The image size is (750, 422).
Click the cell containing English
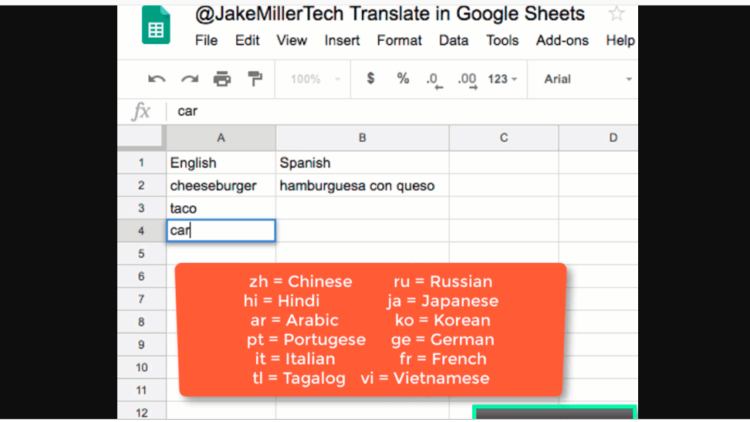point(221,163)
